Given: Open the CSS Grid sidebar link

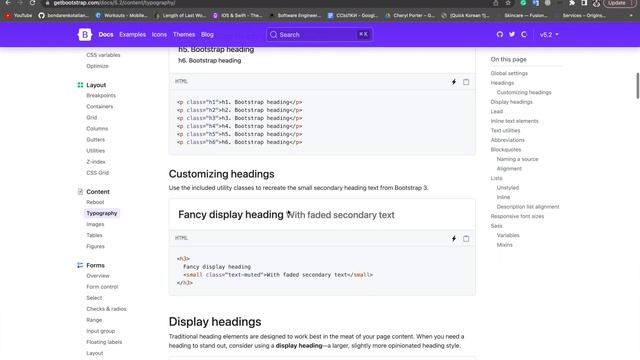Looking at the screenshot, I should click(x=98, y=173).
